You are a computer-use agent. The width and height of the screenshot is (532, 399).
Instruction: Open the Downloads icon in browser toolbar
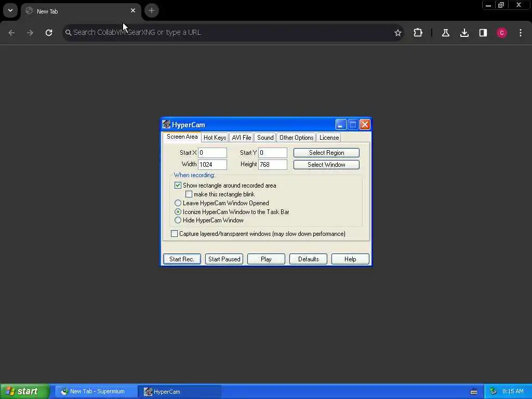[464, 33]
